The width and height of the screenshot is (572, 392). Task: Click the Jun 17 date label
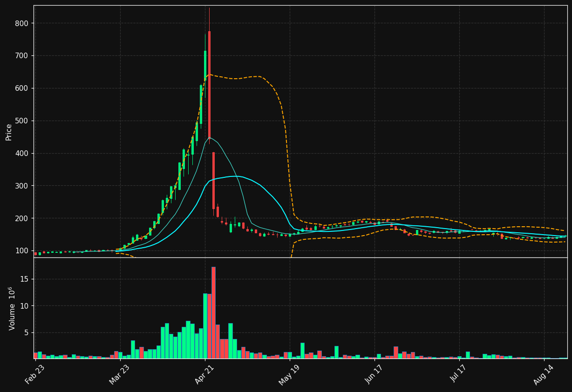[x=374, y=374]
